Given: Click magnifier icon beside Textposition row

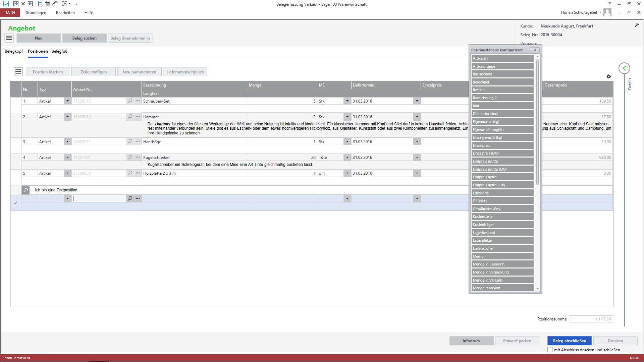Looking at the screenshot, I should (x=25, y=190).
